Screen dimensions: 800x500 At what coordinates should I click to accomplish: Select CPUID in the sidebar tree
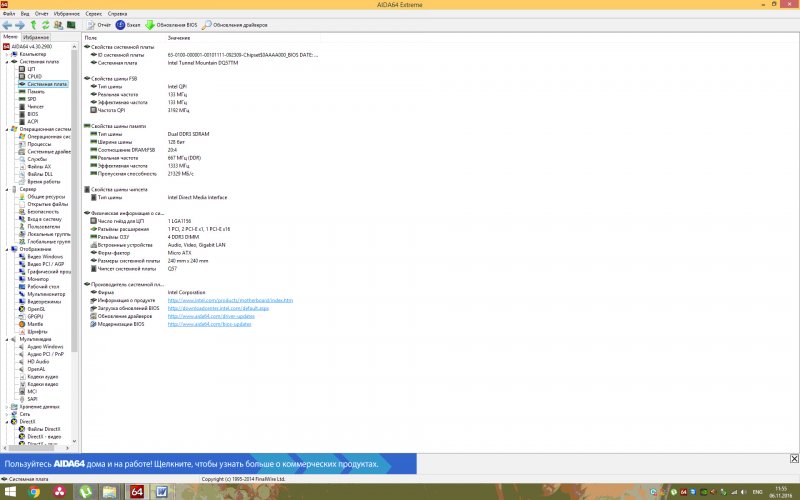coord(34,76)
